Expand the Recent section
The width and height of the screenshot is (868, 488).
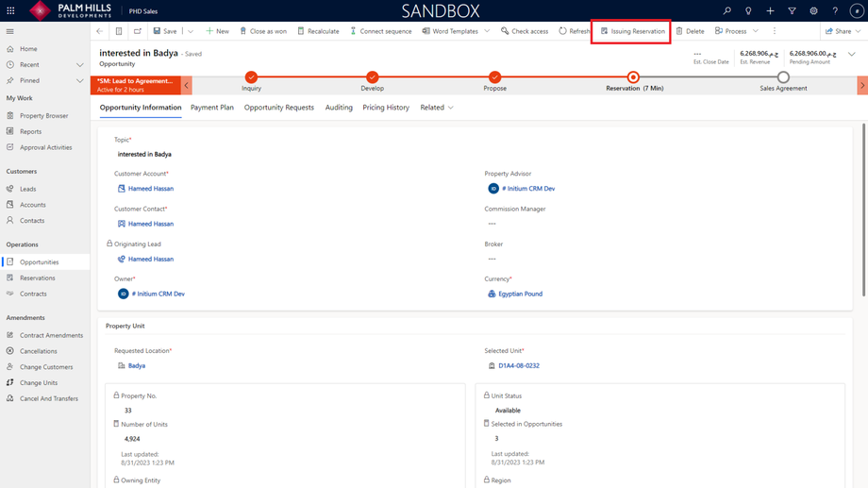point(79,65)
